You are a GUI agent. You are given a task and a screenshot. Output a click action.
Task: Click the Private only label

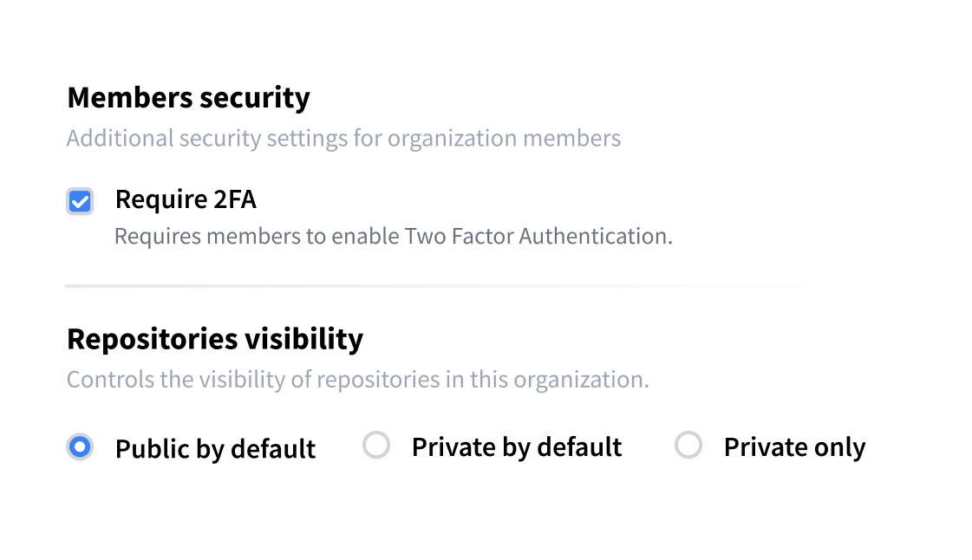(x=793, y=446)
